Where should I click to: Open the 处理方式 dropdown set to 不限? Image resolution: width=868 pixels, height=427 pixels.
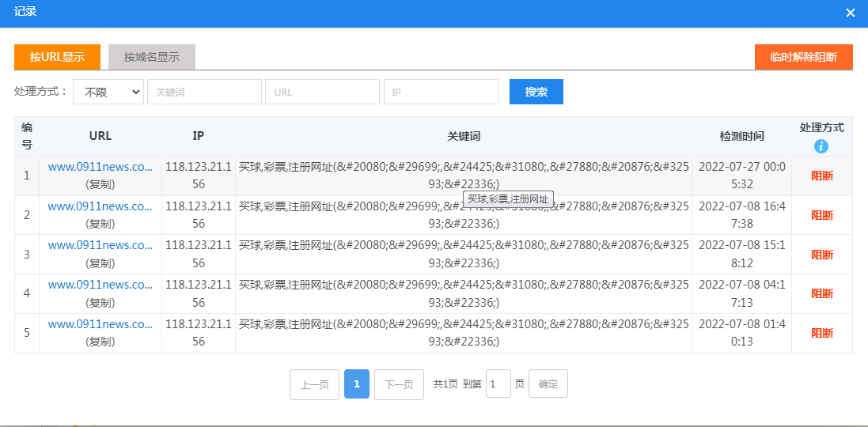click(108, 92)
